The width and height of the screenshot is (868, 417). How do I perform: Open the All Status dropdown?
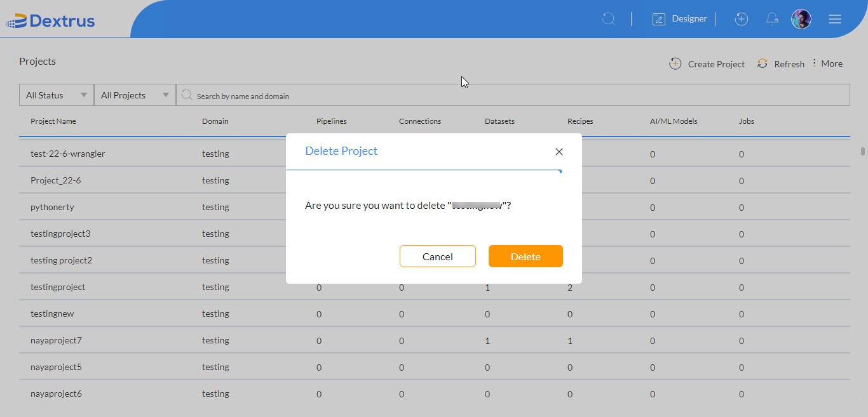57,95
